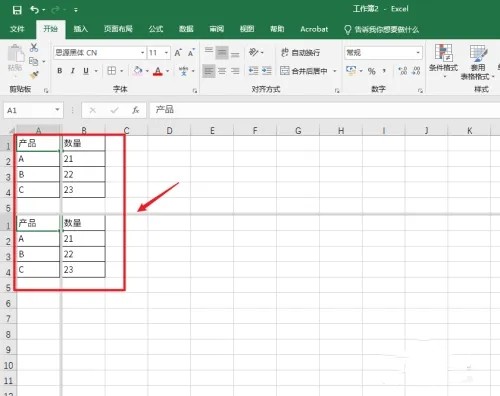Open the 合并后居中 dropdown arrow
Viewport: 500px width, 396px height.
point(335,71)
